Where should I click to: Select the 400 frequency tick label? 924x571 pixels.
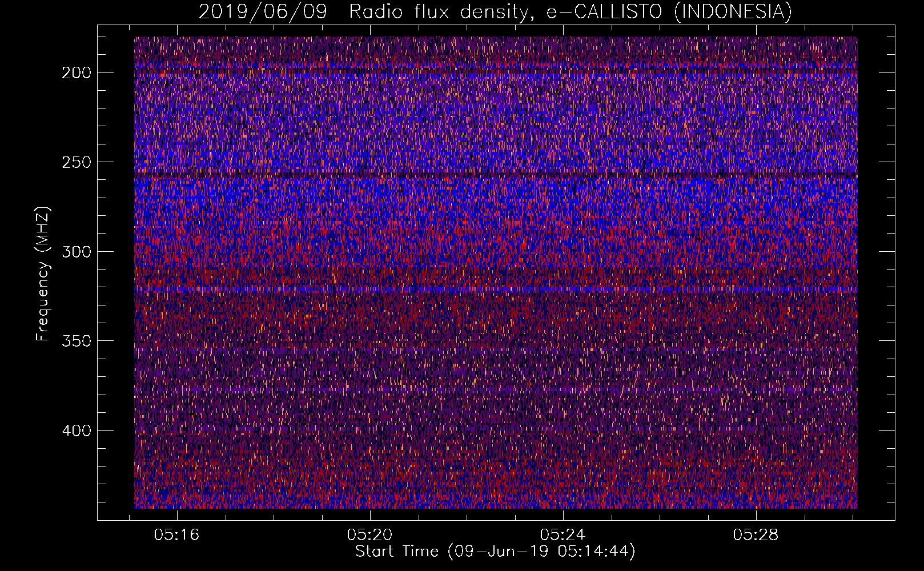point(76,431)
